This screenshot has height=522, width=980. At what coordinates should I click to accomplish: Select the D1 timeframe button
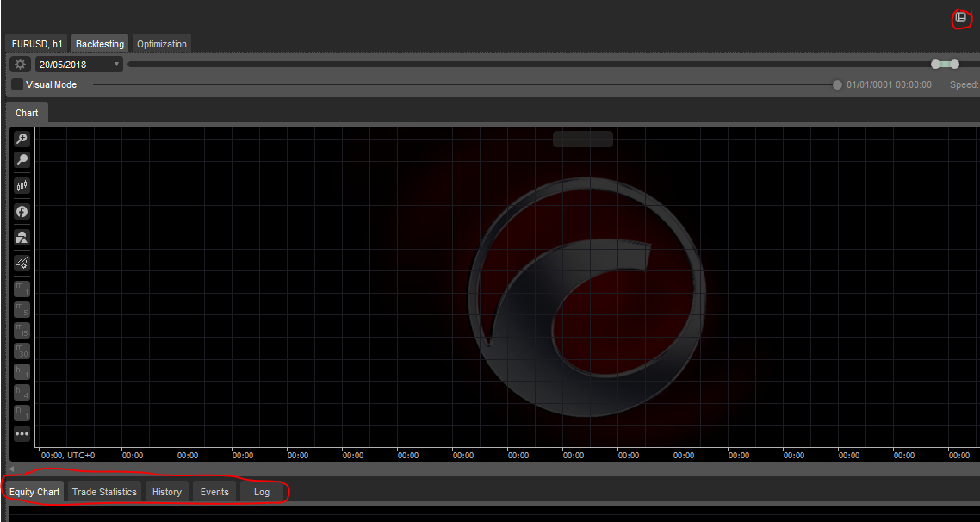pyautogui.click(x=22, y=413)
